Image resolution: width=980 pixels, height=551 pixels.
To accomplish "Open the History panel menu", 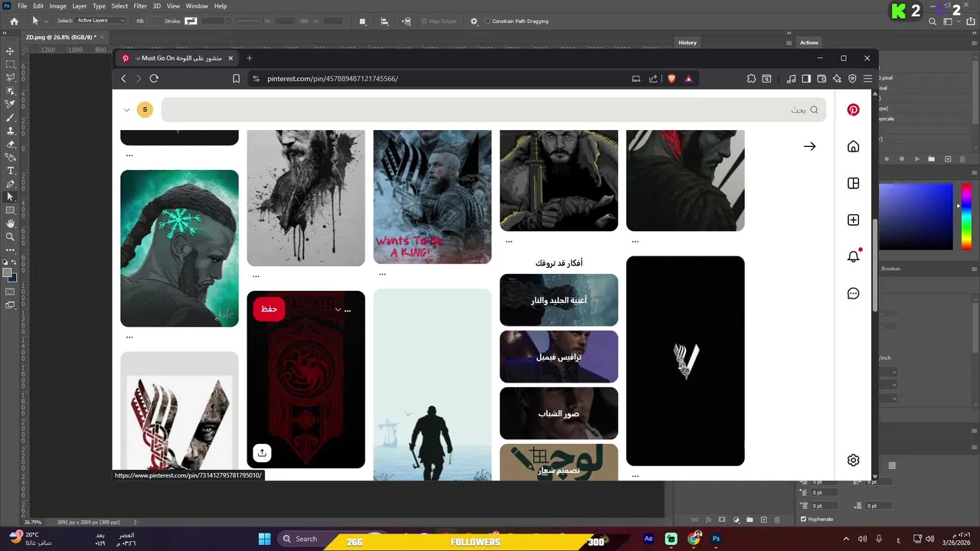I will [789, 43].
